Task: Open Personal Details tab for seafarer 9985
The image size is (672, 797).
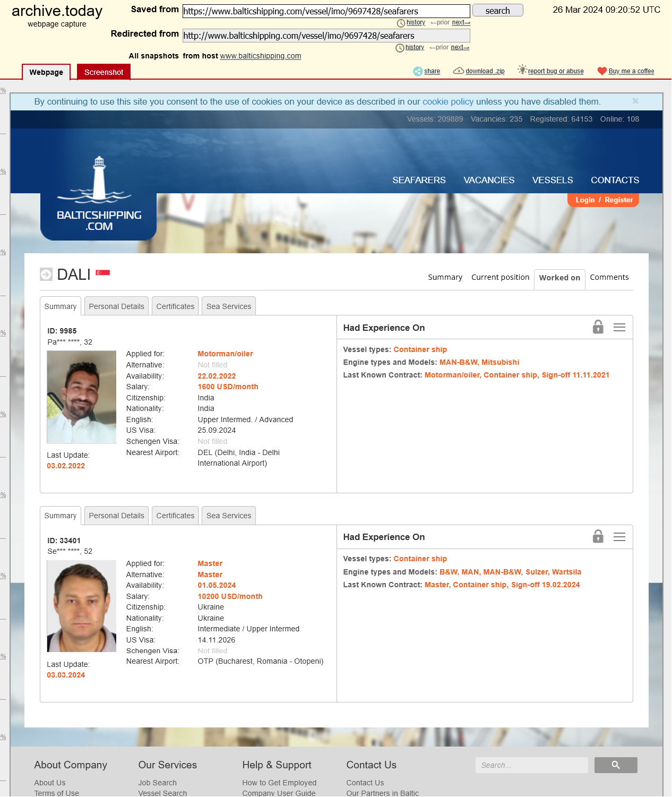Action: 116,306
